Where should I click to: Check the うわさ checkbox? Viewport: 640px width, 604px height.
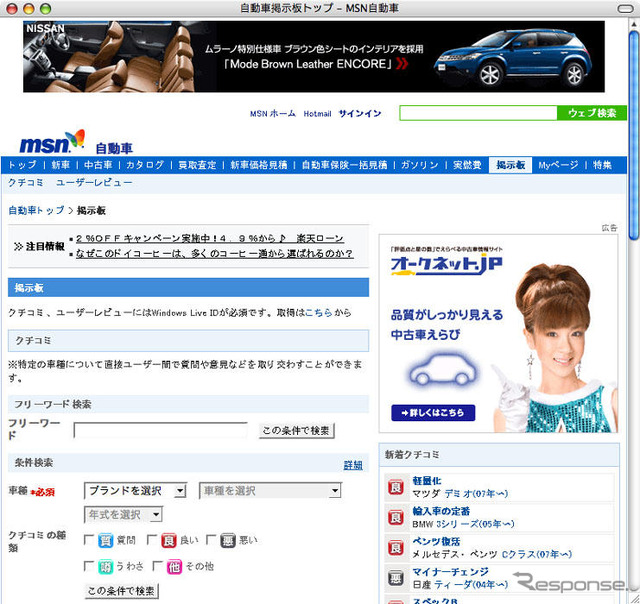click(x=89, y=566)
